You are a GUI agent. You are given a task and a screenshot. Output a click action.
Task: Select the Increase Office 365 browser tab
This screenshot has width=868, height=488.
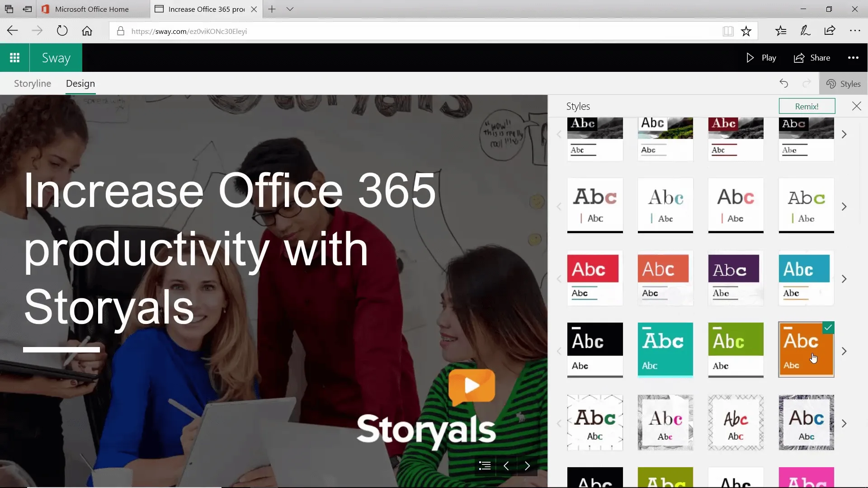click(206, 9)
